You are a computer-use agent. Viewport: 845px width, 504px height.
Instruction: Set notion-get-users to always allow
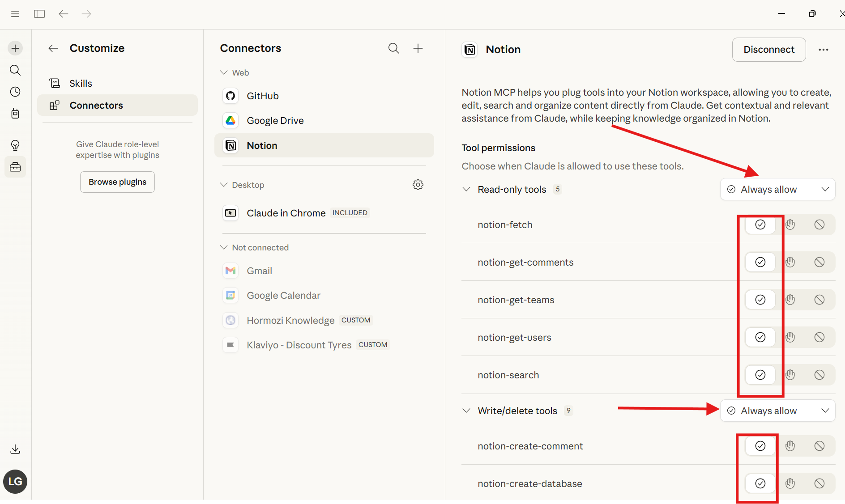(760, 337)
